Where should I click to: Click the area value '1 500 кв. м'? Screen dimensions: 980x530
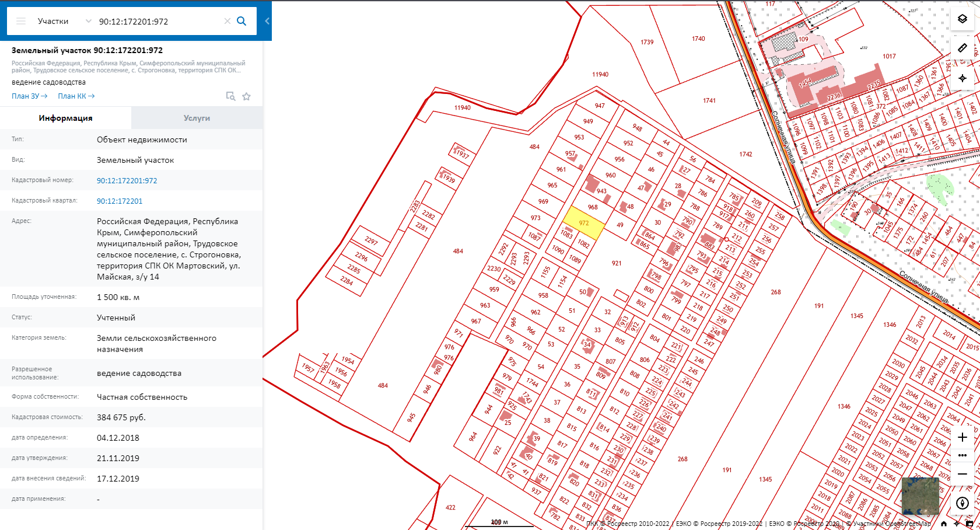118,297
